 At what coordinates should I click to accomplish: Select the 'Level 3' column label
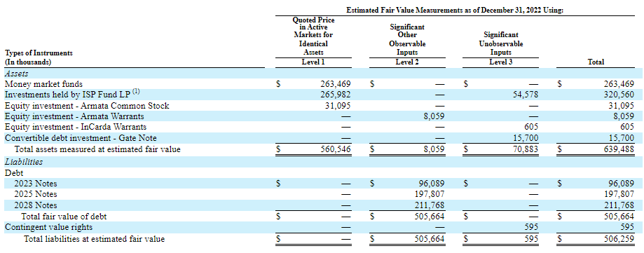click(x=500, y=62)
